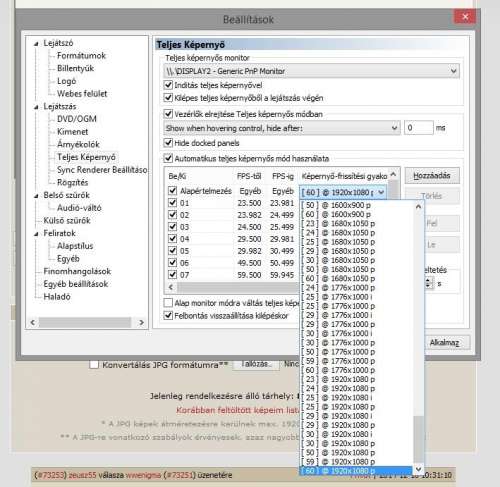Click dropdown list scroll-up arrow
The width and height of the screenshot is (500, 487).
(x=419, y=207)
